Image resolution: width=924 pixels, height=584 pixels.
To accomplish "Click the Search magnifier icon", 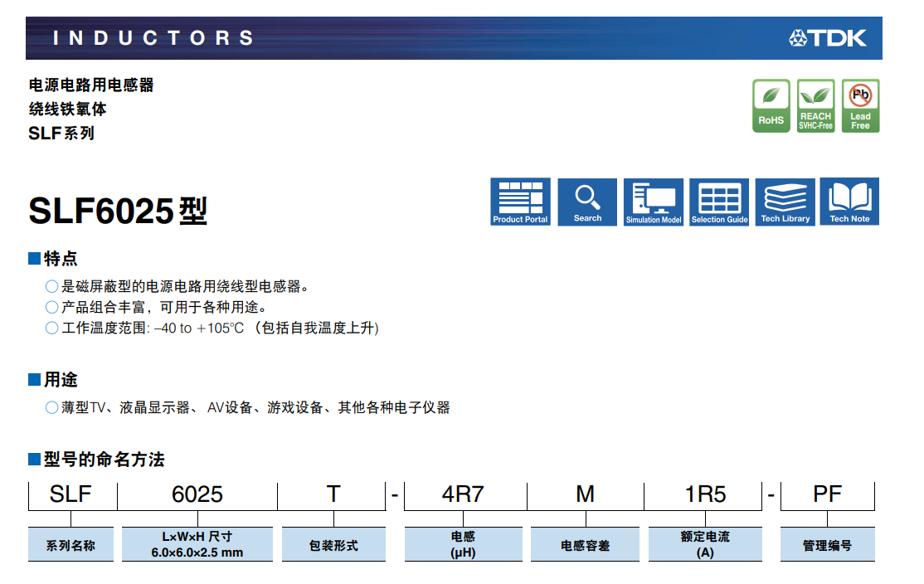I will (587, 202).
